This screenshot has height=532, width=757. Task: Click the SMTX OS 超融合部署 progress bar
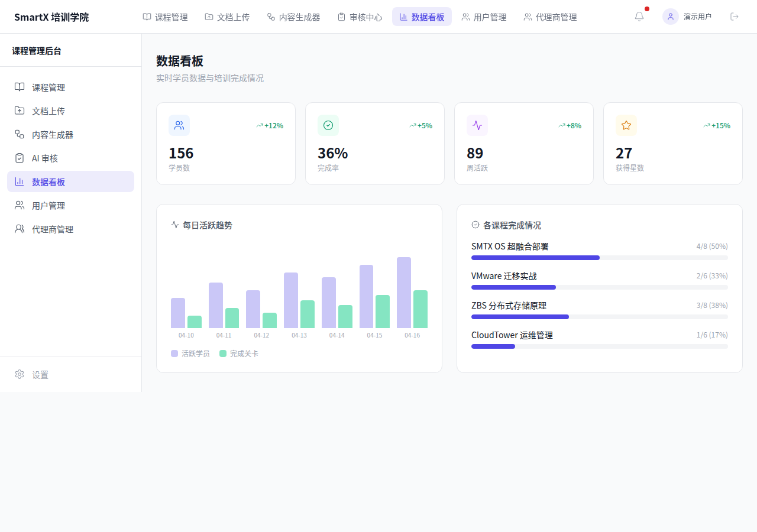pyautogui.click(x=599, y=258)
